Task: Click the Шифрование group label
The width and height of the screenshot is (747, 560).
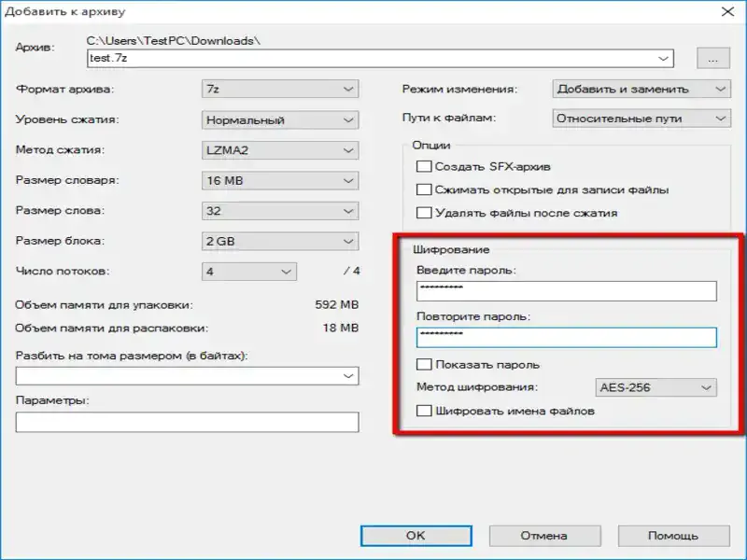Action: pos(451,249)
